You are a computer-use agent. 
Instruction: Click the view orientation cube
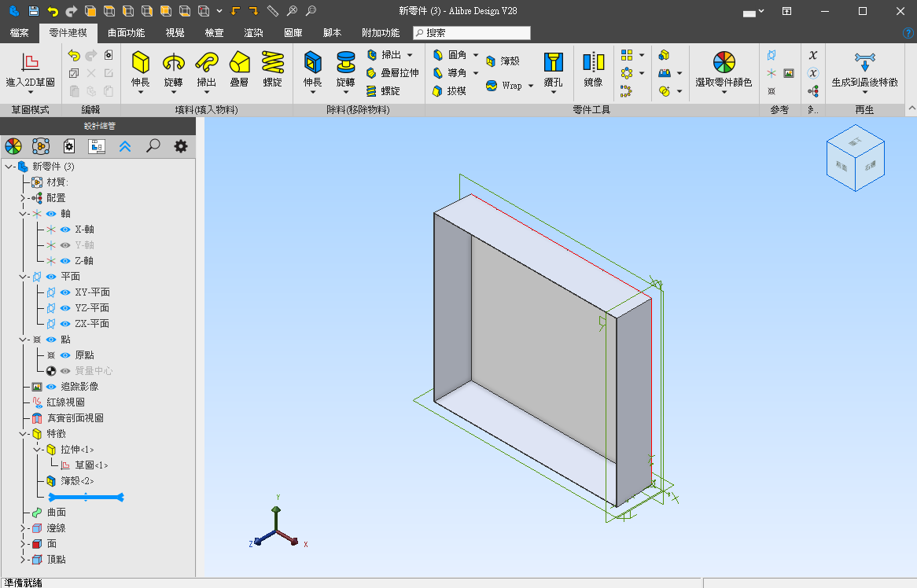click(855, 158)
